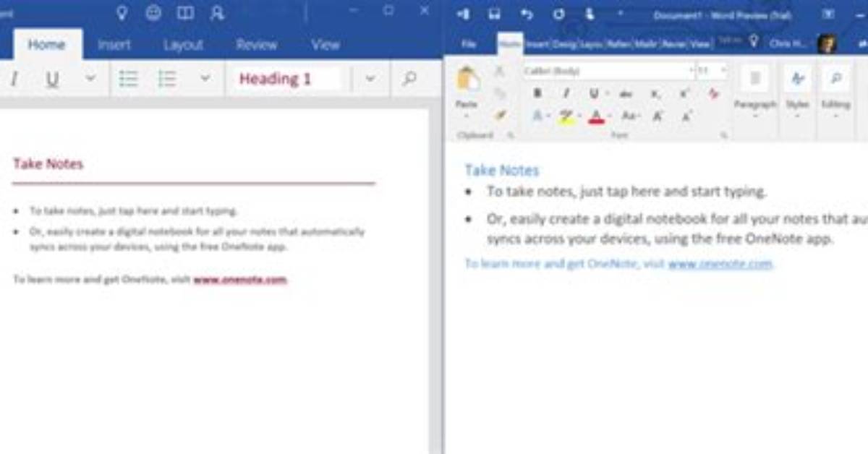868x454 pixels.
Task: Expand the Editing group dropdown in Word Preview
Action: point(835,116)
